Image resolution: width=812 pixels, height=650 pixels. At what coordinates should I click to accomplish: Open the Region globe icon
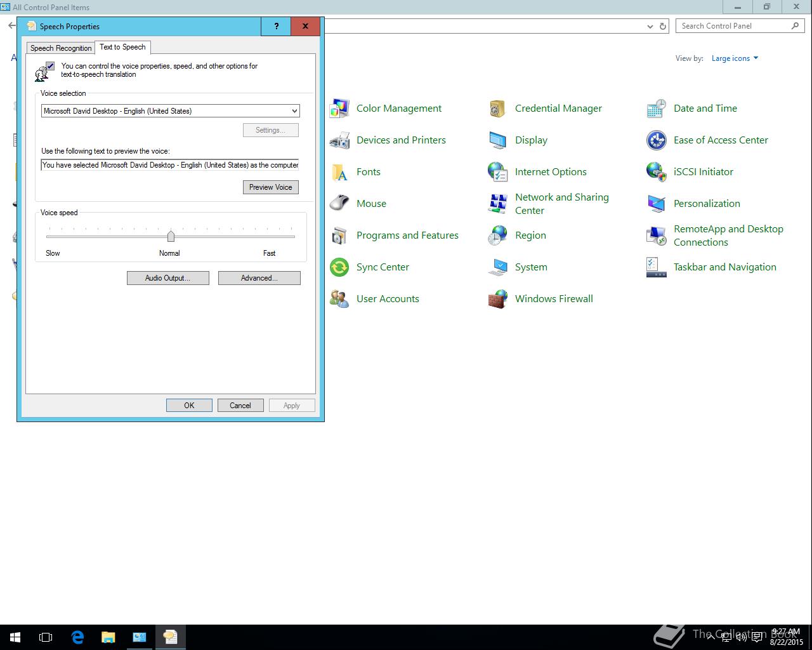pos(498,235)
